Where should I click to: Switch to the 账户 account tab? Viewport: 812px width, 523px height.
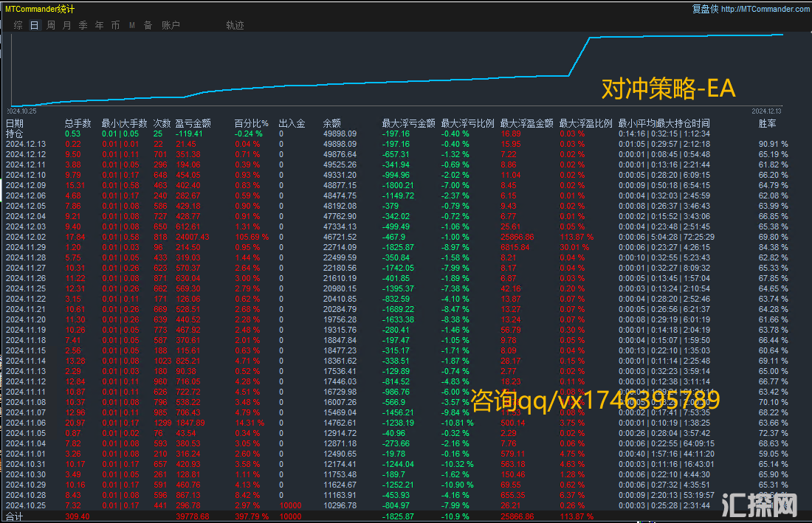[x=171, y=25]
